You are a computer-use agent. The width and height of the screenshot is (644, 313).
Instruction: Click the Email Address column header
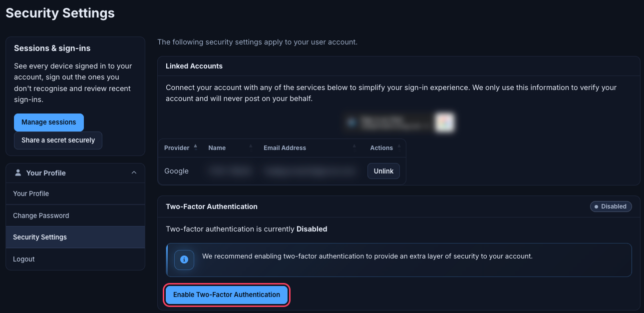(x=285, y=148)
